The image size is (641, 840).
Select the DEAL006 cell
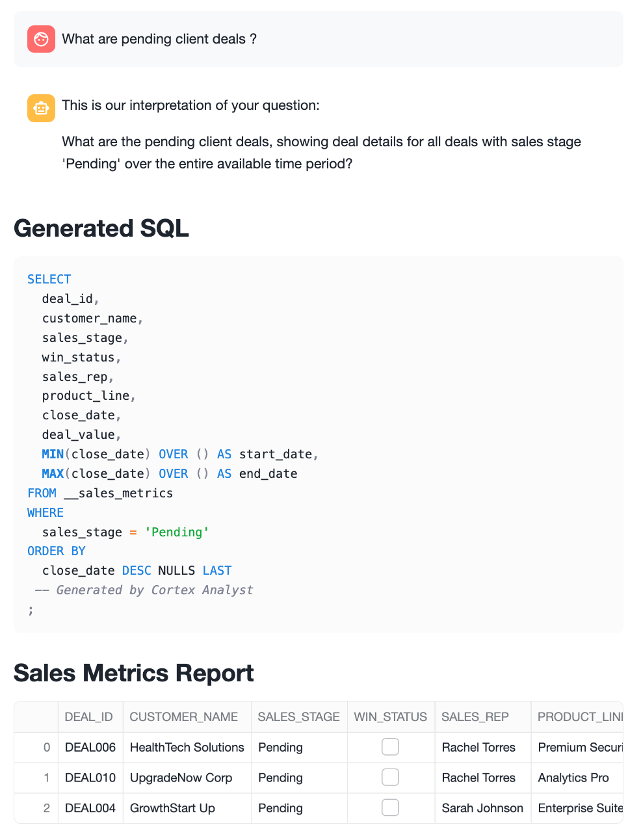click(x=90, y=747)
